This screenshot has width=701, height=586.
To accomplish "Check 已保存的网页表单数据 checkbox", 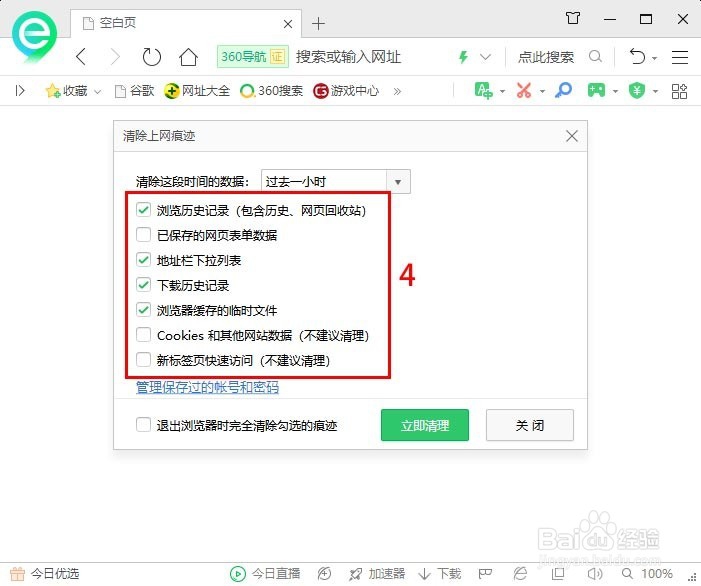I will [x=143, y=235].
